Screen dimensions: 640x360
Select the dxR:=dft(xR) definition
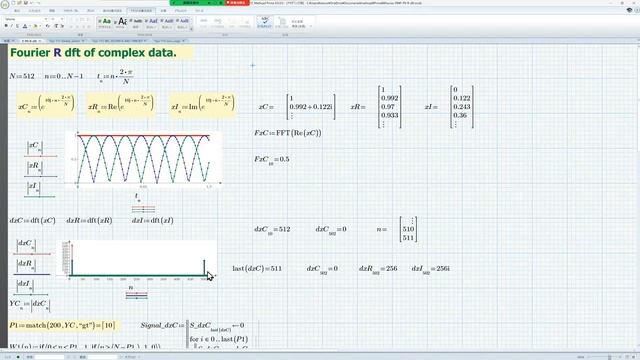coord(89,220)
